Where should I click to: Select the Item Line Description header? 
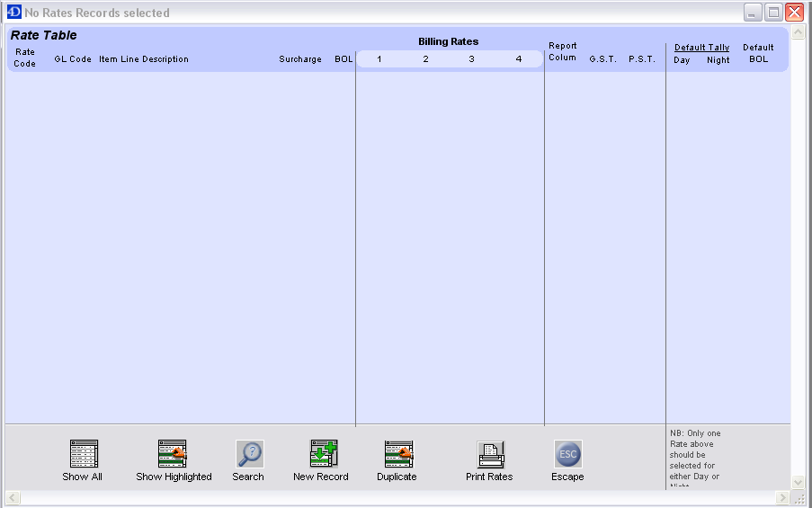(x=144, y=59)
